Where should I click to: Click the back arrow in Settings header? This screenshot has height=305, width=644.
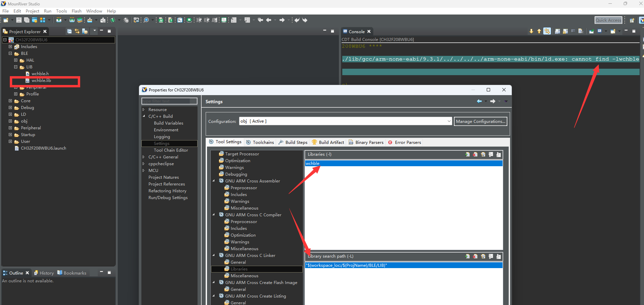479,101
